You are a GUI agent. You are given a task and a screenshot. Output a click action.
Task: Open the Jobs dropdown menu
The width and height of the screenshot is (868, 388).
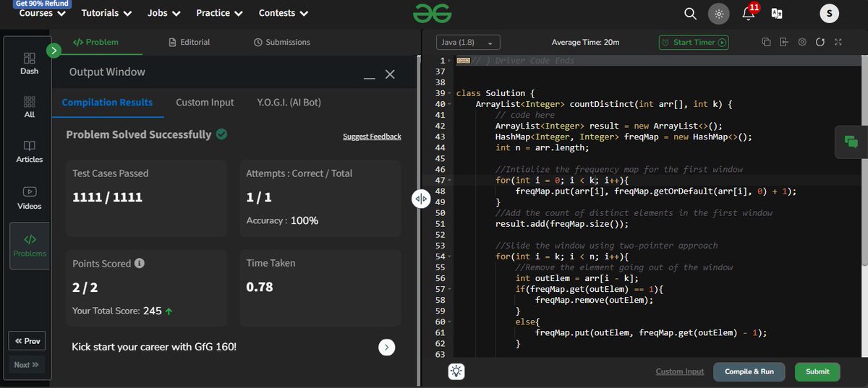[x=164, y=13]
